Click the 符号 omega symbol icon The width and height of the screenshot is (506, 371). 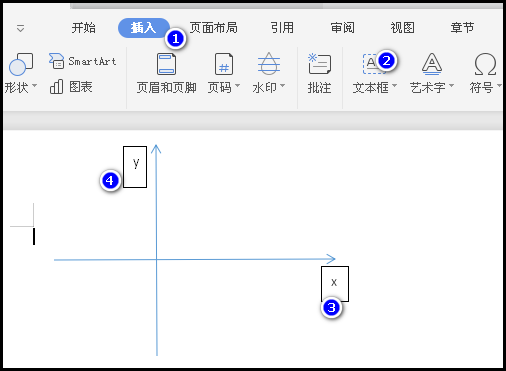pos(485,64)
